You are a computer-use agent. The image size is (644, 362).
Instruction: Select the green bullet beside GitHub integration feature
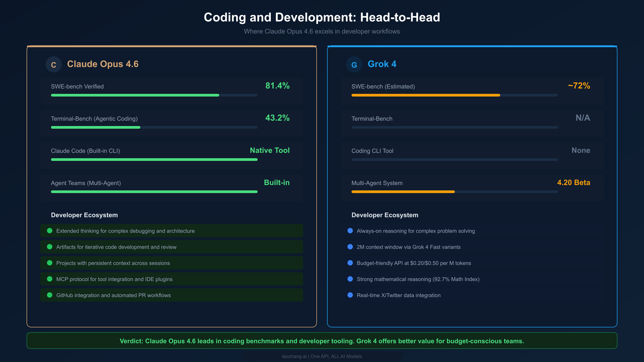(49, 295)
